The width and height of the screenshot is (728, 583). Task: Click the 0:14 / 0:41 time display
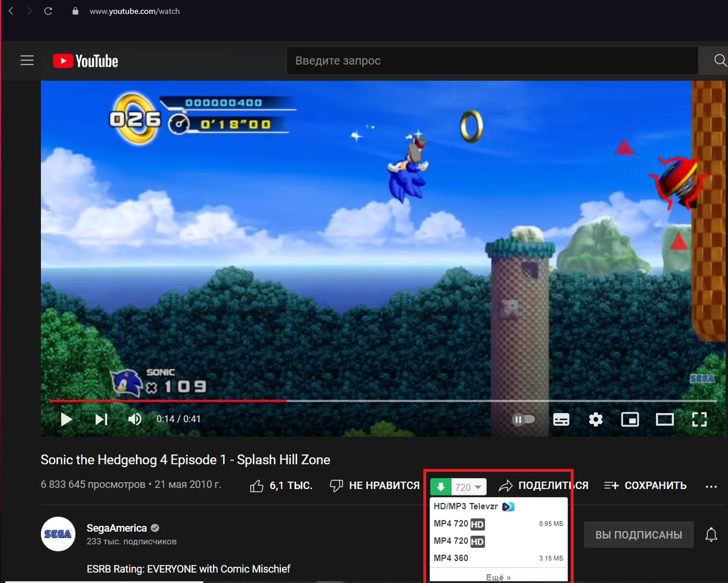tap(178, 419)
